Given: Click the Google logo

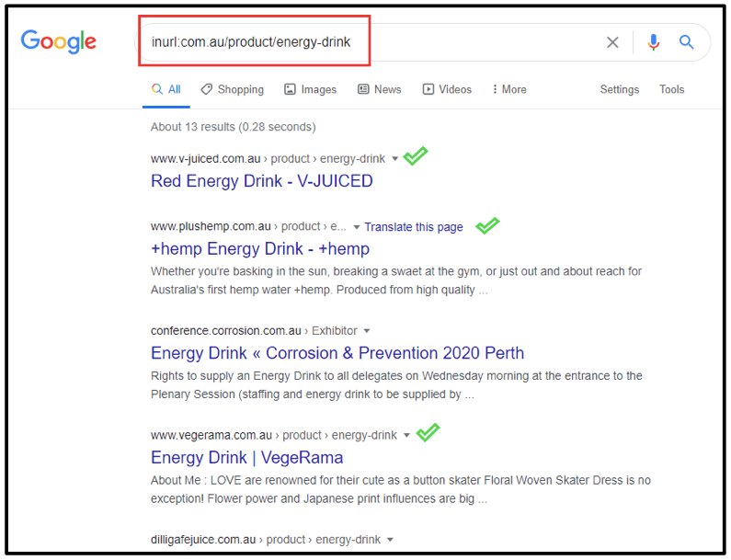Looking at the screenshot, I should 58,41.
